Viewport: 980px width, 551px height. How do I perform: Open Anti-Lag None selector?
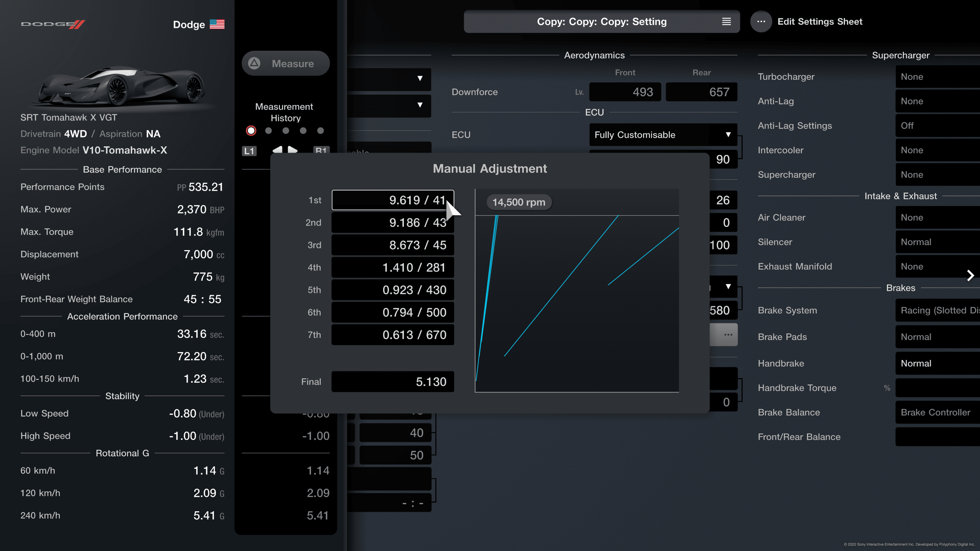click(938, 101)
